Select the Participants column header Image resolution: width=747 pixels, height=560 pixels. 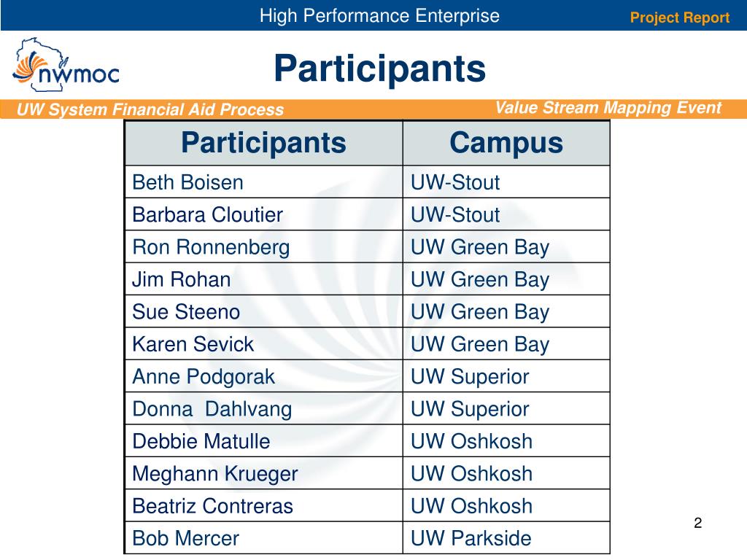[x=263, y=143]
